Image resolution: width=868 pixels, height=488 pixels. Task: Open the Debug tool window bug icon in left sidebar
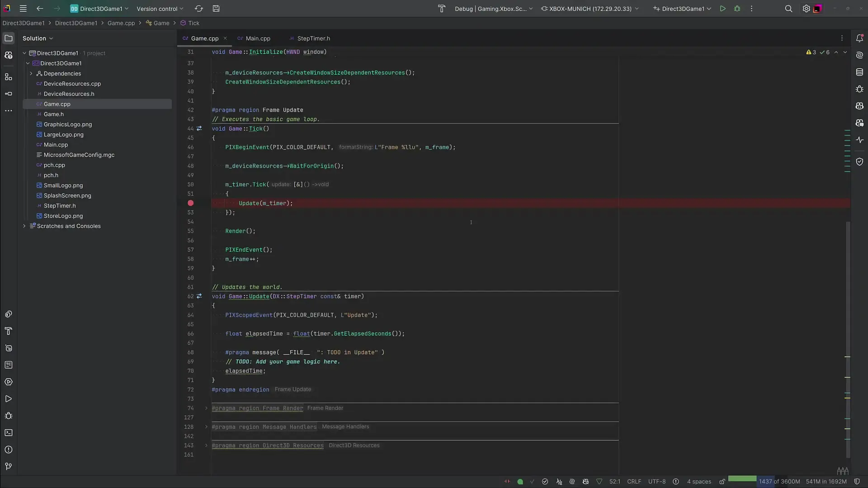click(x=9, y=416)
